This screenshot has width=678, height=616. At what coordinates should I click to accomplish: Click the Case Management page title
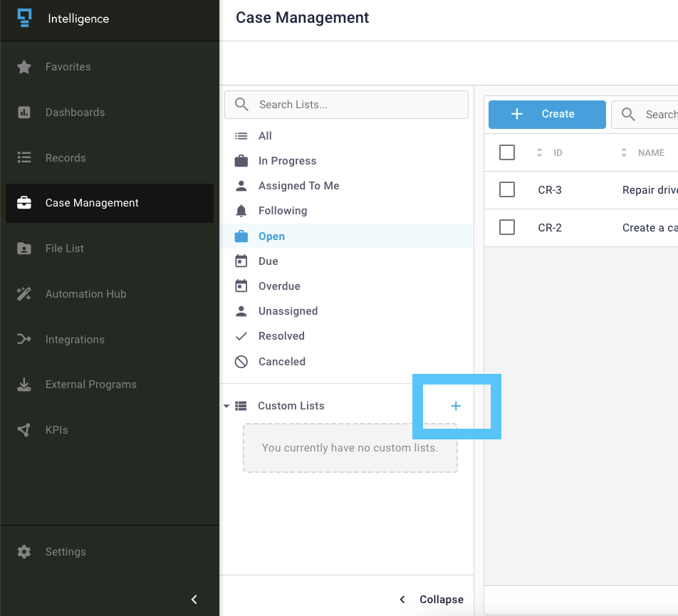(x=302, y=18)
